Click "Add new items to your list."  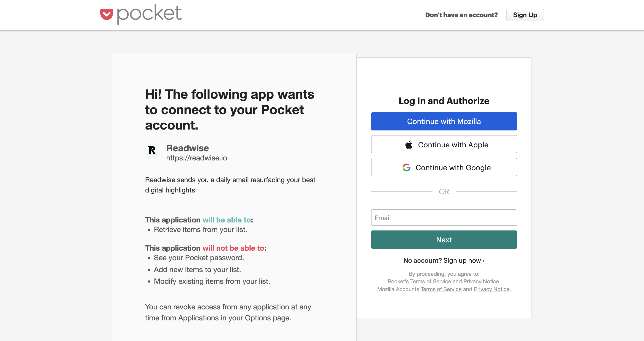click(x=197, y=270)
